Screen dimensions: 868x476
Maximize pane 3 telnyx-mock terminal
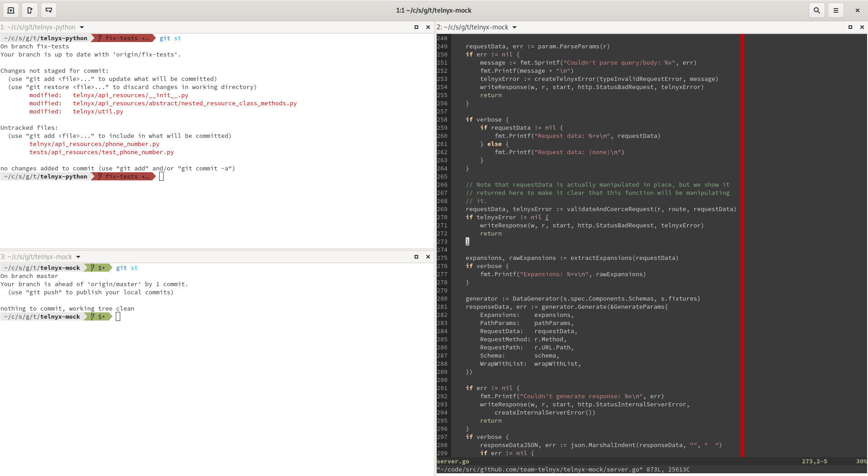point(416,257)
